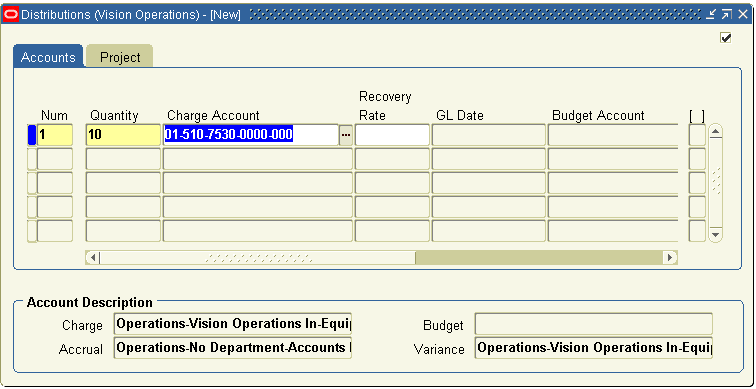Click the Charge account description field
756x389 pixels.
pyautogui.click(x=233, y=323)
